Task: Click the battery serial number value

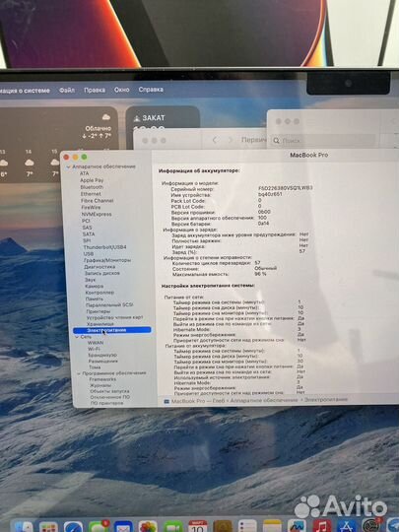Action: pyautogui.click(x=286, y=188)
